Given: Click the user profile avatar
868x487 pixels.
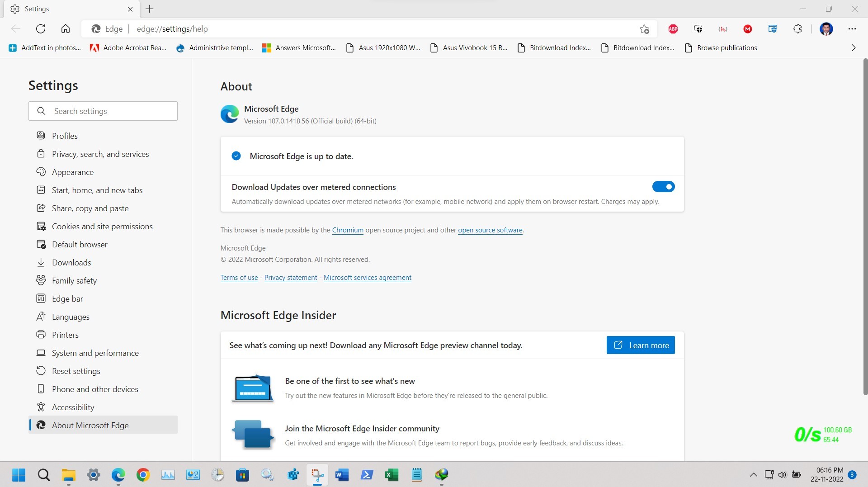Looking at the screenshot, I should [826, 28].
